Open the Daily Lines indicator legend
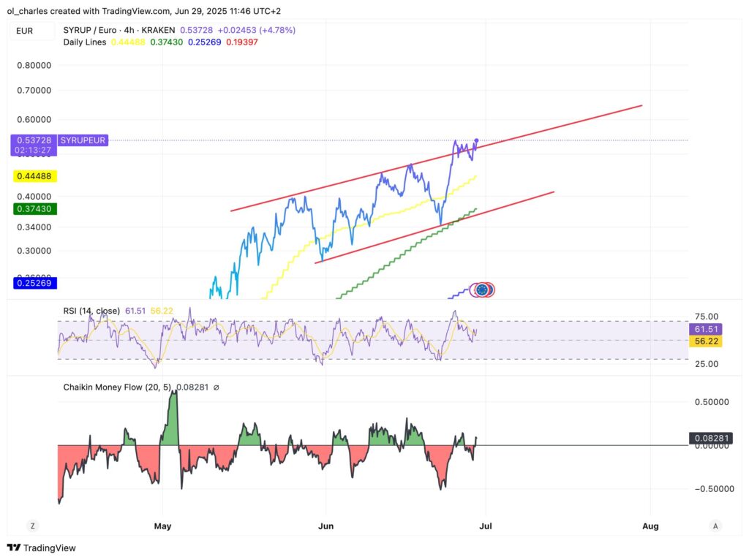 pos(85,42)
